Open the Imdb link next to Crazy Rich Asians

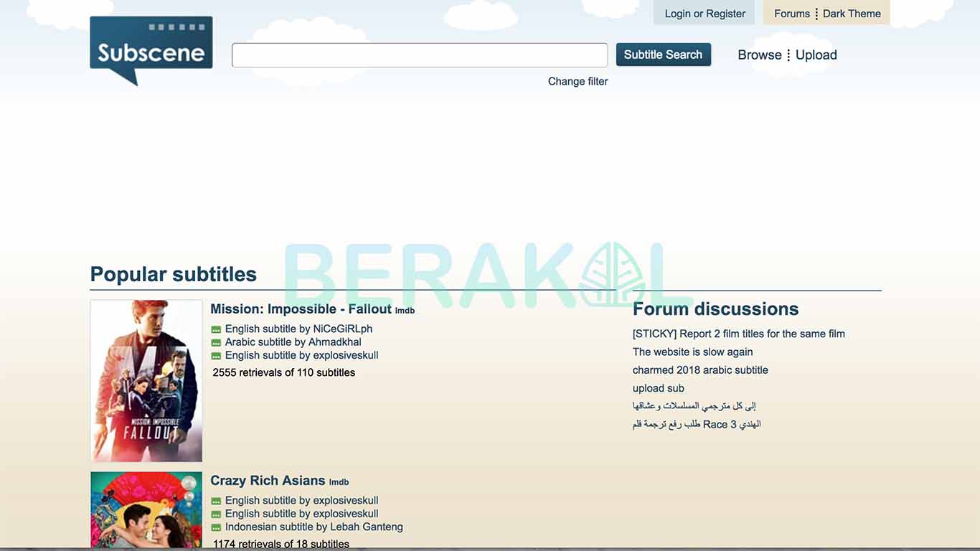click(x=339, y=482)
